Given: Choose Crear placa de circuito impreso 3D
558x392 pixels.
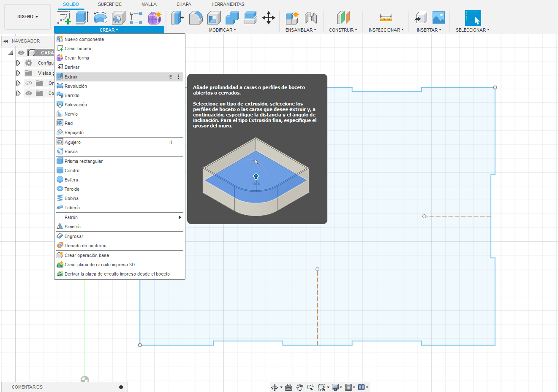Looking at the screenshot, I should 120,265.
